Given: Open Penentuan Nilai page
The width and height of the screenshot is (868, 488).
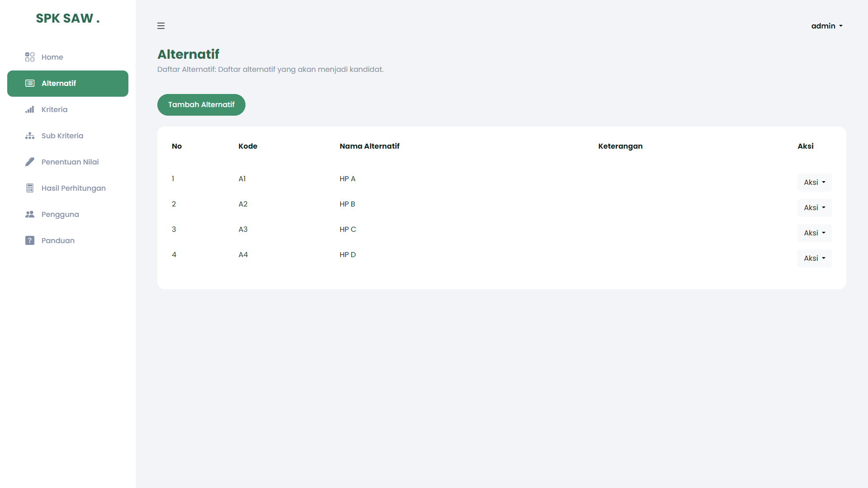Looking at the screenshot, I should click(68, 162).
